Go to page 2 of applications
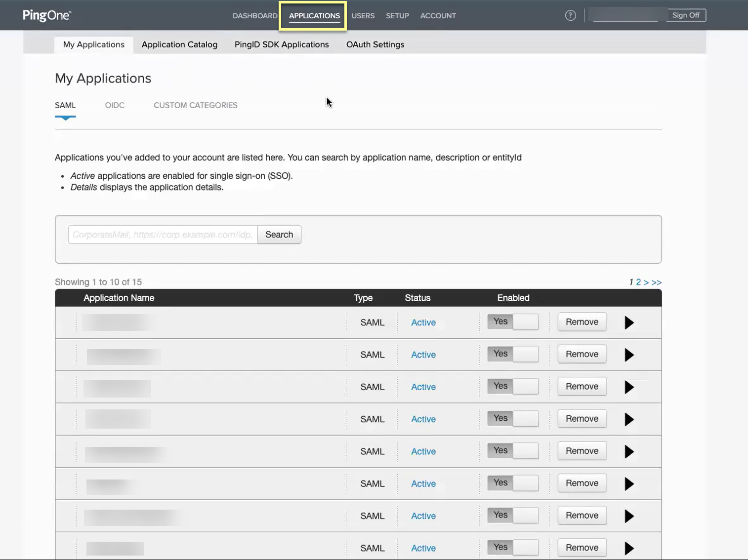 pyautogui.click(x=638, y=282)
